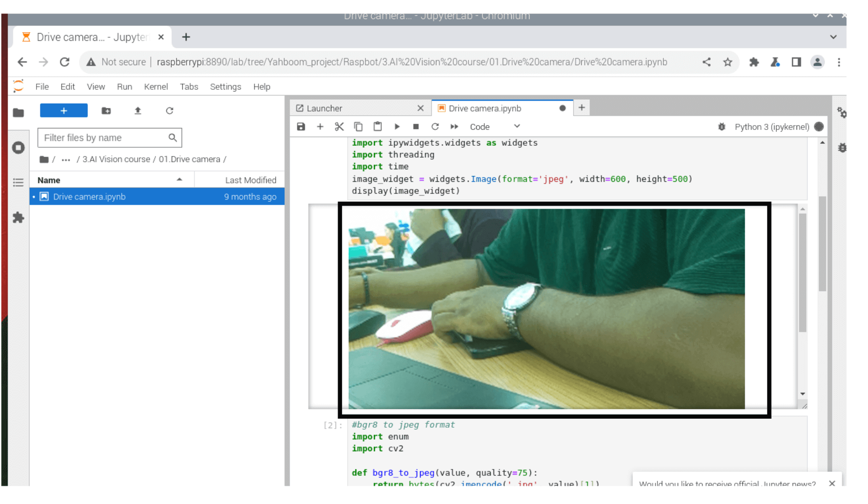Copy the selected cell
This screenshot has height=504, width=868.
point(358,126)
